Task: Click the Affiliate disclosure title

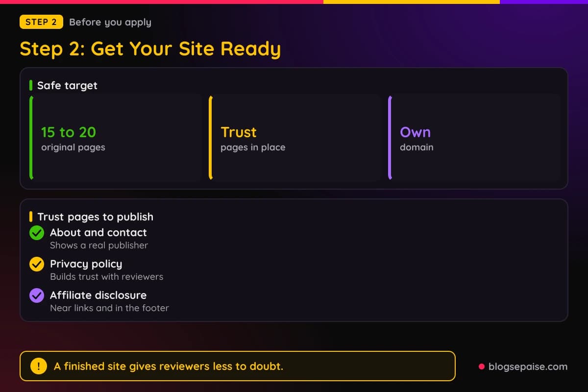Action: click(98, 295)
